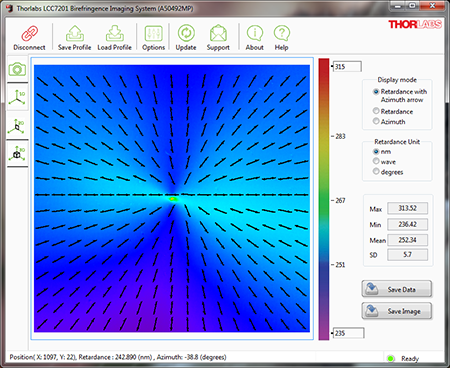
Task: Select Retardance with Azimuth arrow display mode
Action: click(376, 91)
